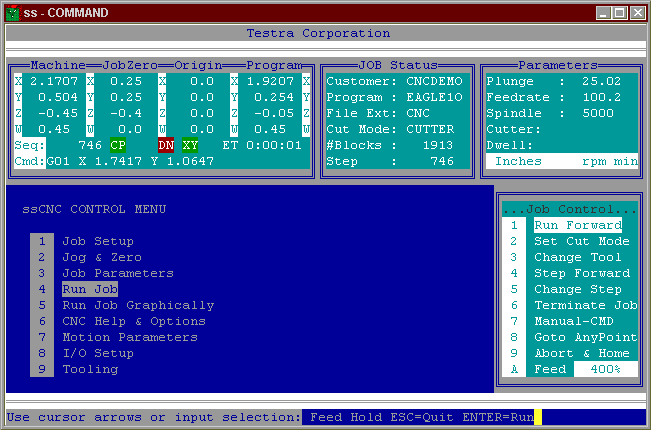Select Motion Parameters menu entry

point(129,337)
